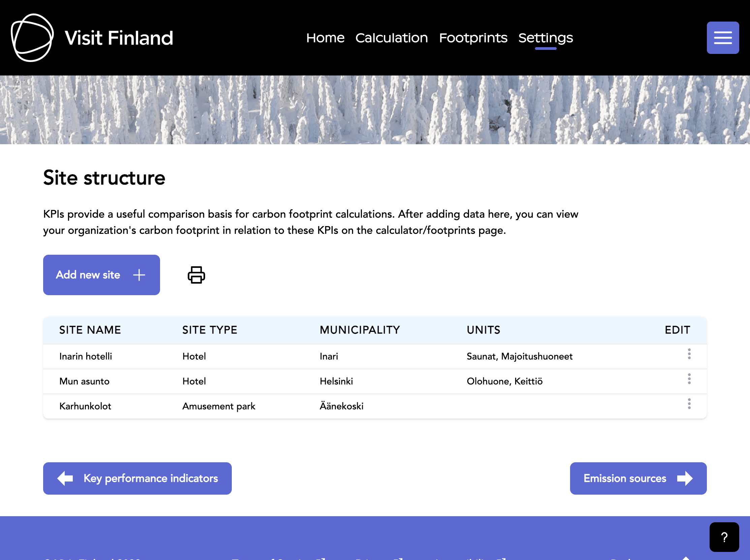This screenshot has width=750, height=560.
Task: Open the hamburger menu in the top right
Action: point(723,37)
